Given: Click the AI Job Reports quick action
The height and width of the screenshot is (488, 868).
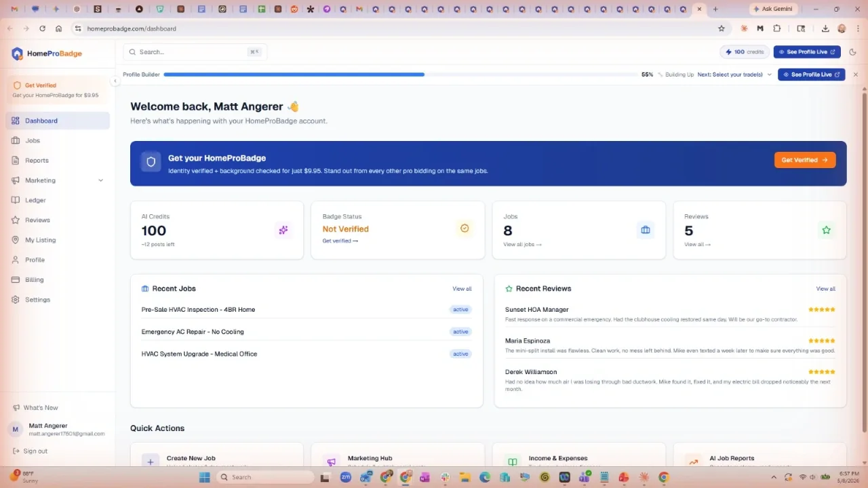Looking at the screenshot, I should (x=759, y=455).
